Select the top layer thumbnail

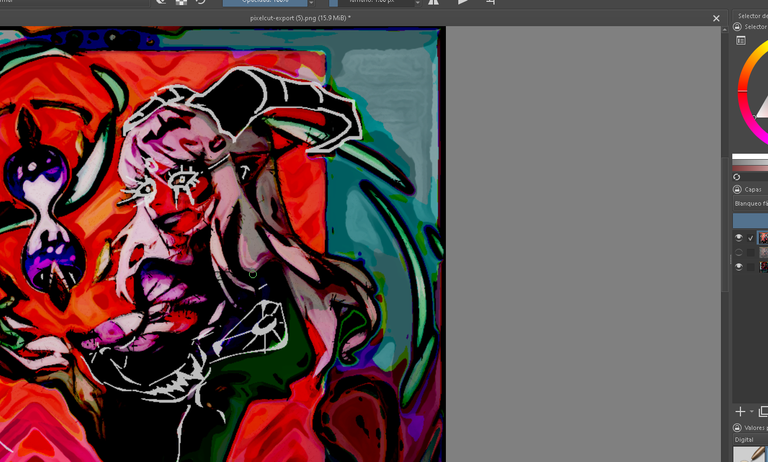[763, 238]
